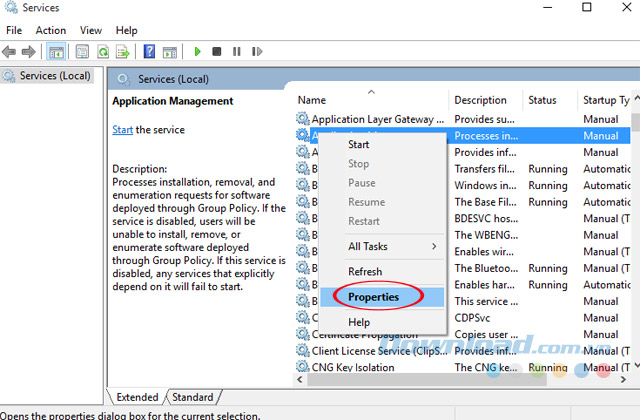Open the Action menu
640x420 pixels.
[51, 31]
